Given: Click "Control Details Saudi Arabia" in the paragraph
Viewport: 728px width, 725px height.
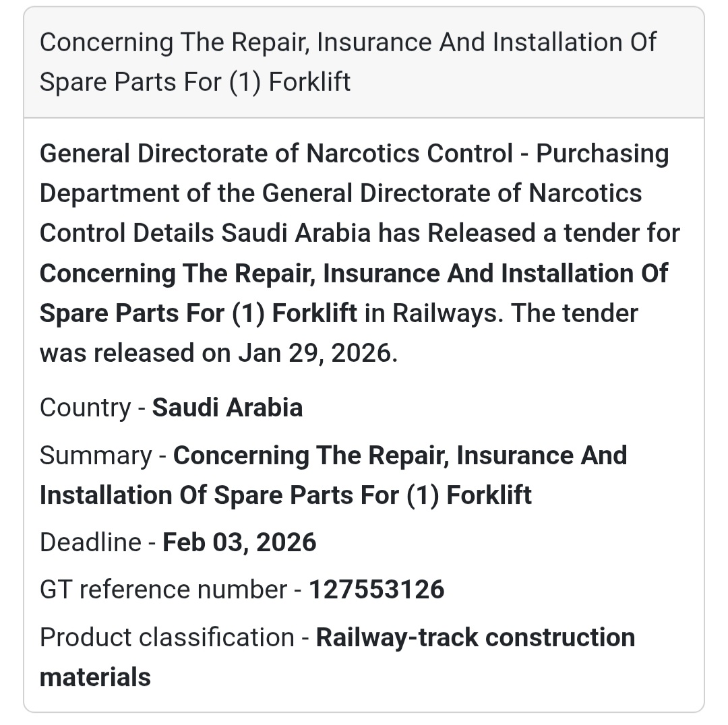Looking at the screenshot, I should click(205, 234).
